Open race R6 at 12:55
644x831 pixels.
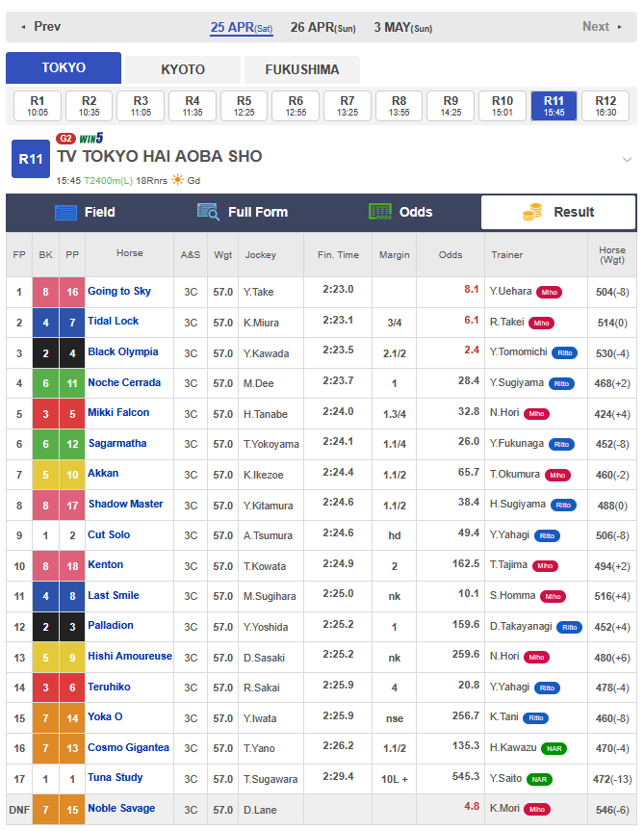[x=296, y=106]
